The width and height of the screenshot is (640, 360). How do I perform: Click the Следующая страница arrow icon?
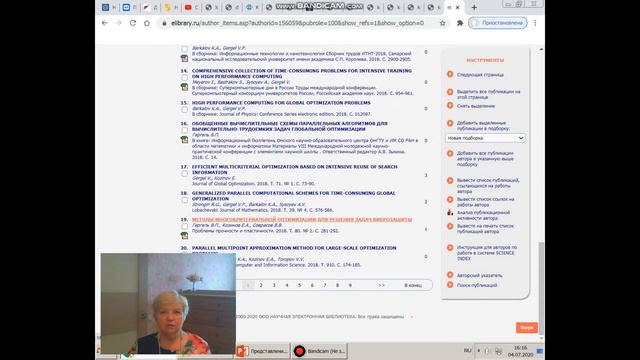(450, 74)
